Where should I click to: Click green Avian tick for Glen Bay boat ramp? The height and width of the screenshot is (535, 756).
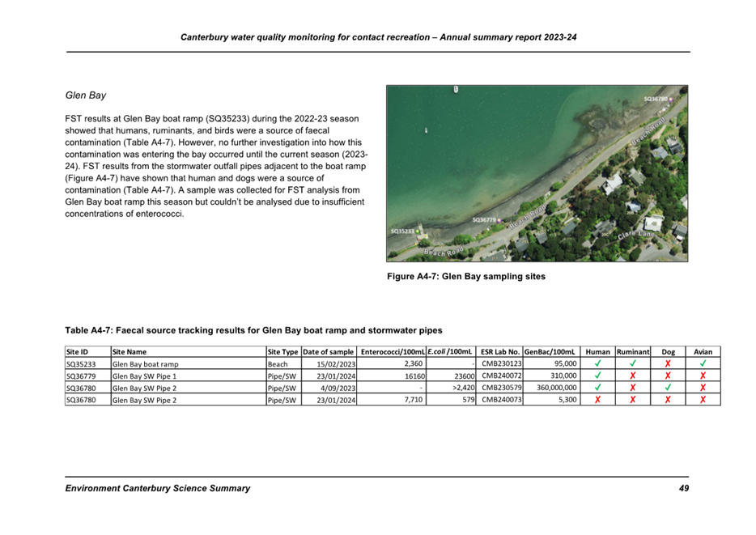[x=703, y=364]
